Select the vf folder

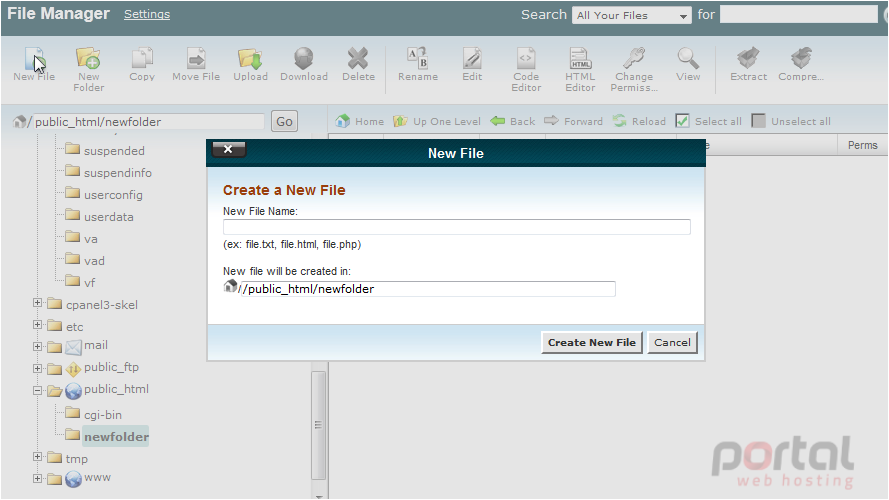point(90,282)
